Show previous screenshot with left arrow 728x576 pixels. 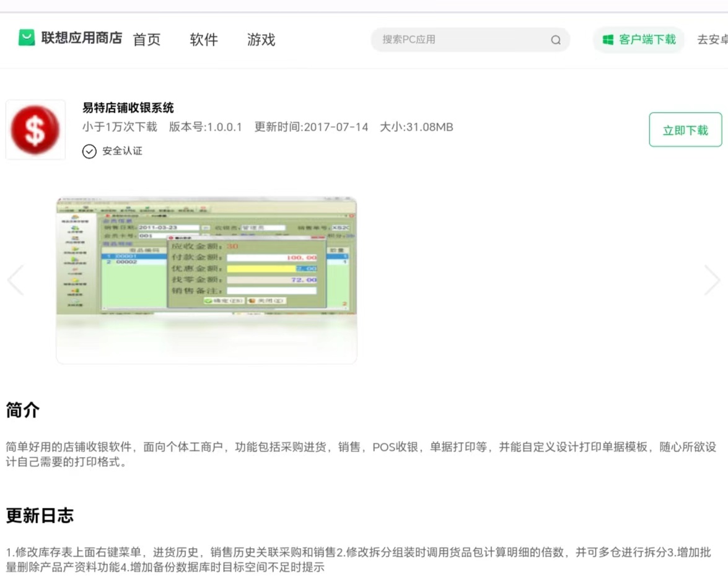point(15,280)
